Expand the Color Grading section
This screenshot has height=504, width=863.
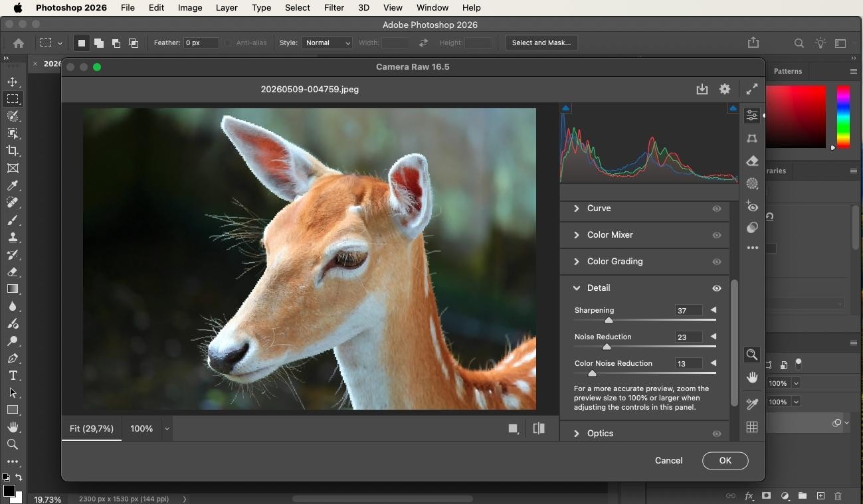[576, 262]
